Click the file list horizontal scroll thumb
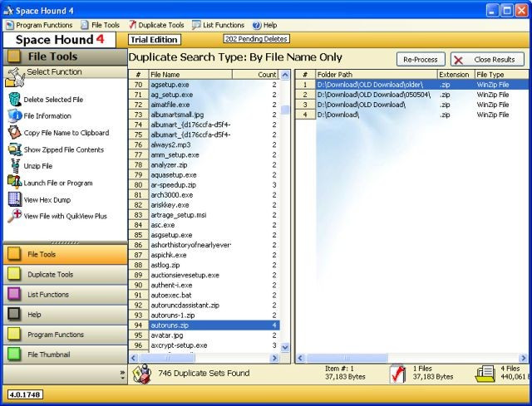The image size is (532, 406). [166, 358]
